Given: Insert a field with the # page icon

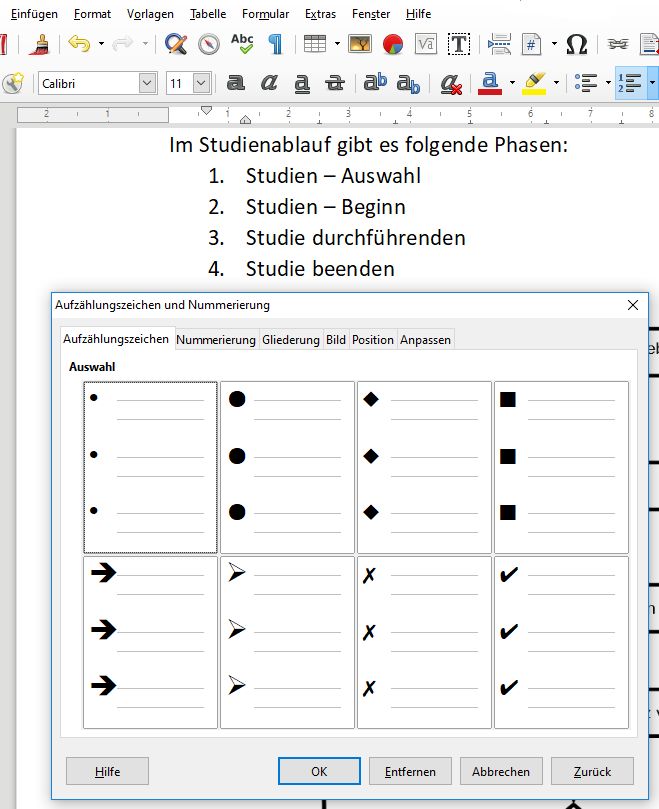Looking at the screenshot, I should [x=532, y=44].
